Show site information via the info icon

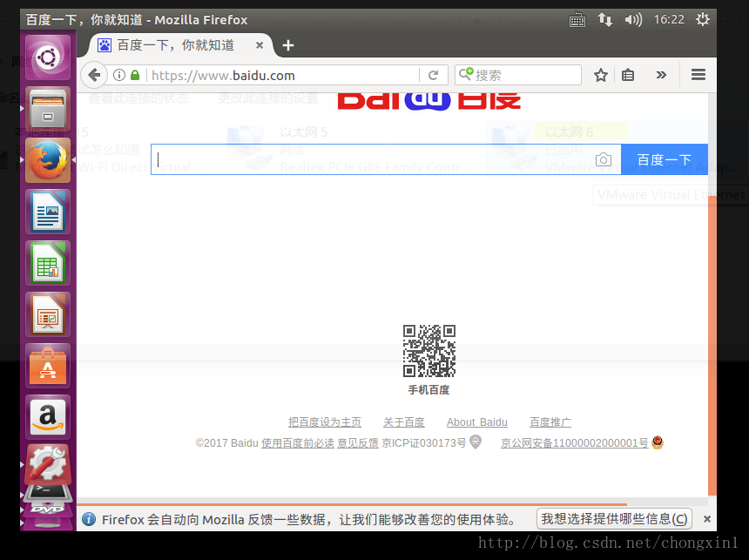point(119,75)
